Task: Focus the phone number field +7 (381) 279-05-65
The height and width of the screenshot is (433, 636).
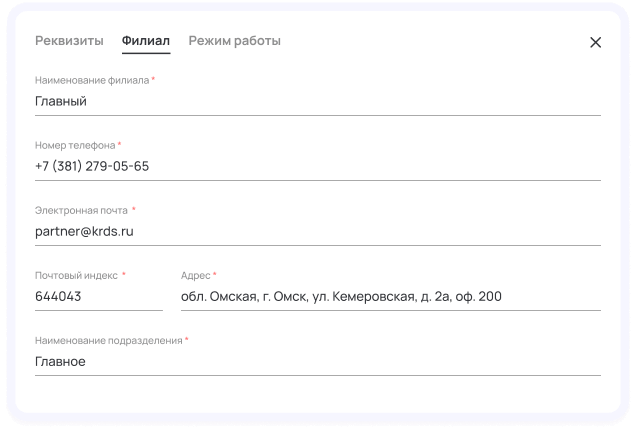Action: click(317, 166)
